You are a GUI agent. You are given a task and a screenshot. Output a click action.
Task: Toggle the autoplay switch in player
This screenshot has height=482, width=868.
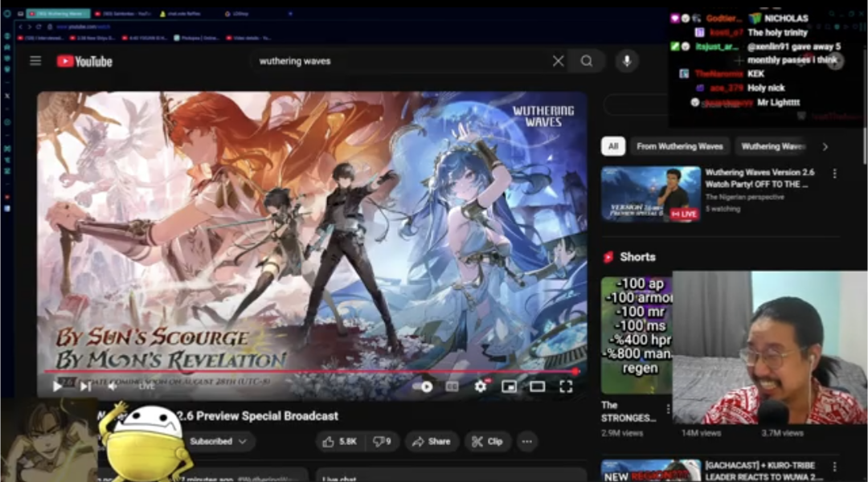click(x=424, y=386)
